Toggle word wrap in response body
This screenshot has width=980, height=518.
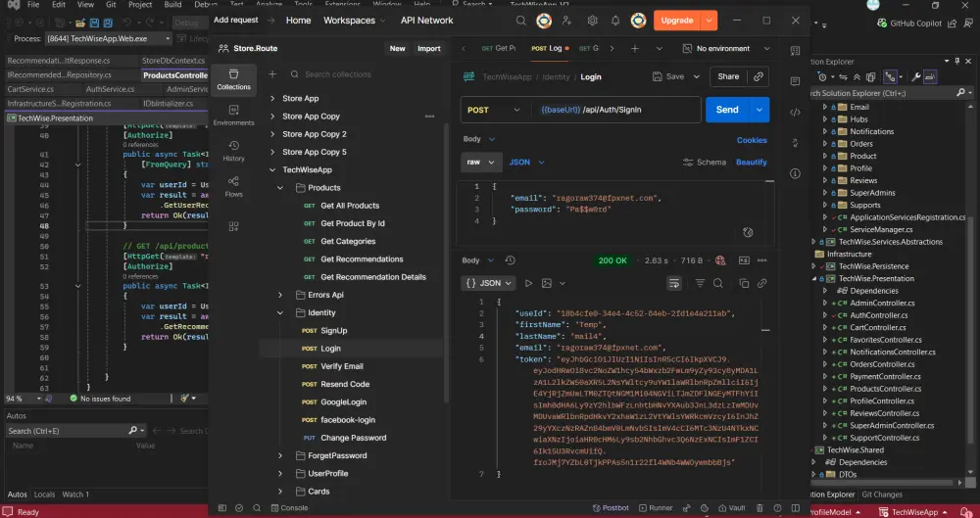click(674, 284)
